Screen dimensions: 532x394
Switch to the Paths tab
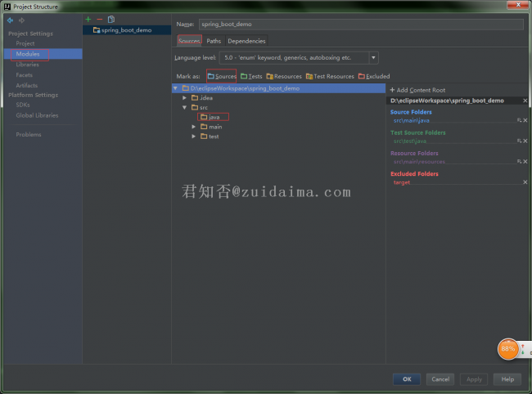pos(213,41)
